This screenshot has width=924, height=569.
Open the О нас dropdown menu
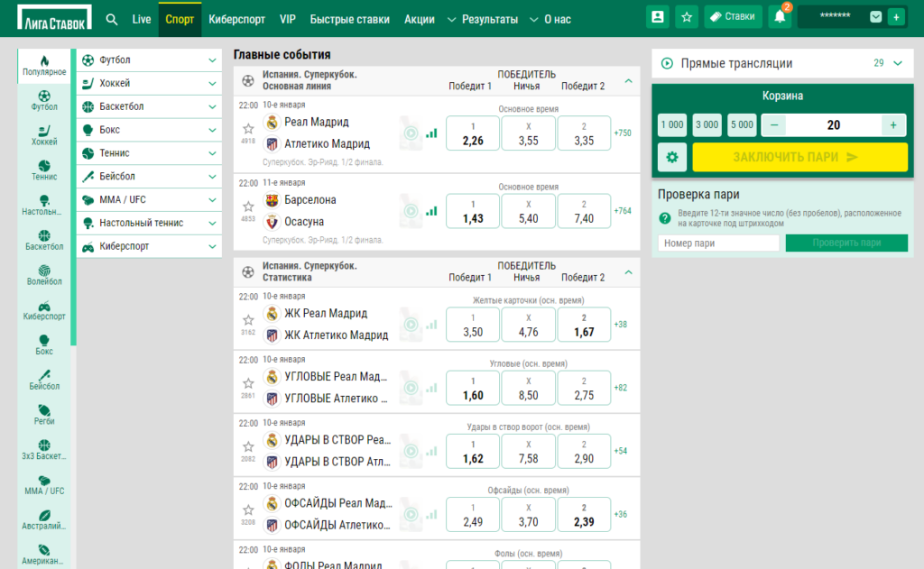(550, 20)
